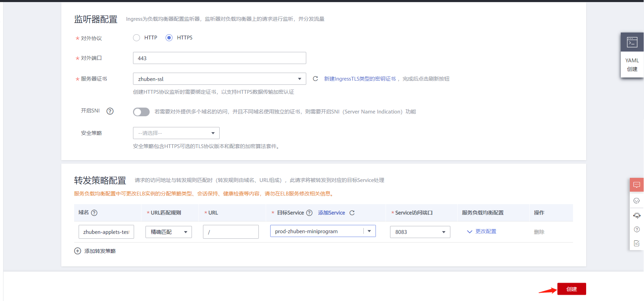Open the 8083 Service port dropdown
This screenshot has width=644, height=301.
pyautogui.click(x=420, y=232)
